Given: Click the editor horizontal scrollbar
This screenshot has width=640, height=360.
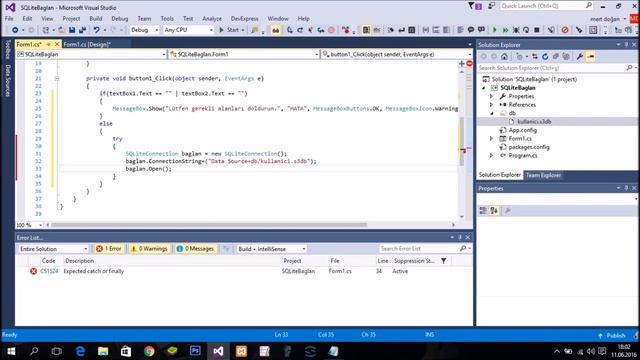Looking at the screenshot, I should [x=209, y=225].
